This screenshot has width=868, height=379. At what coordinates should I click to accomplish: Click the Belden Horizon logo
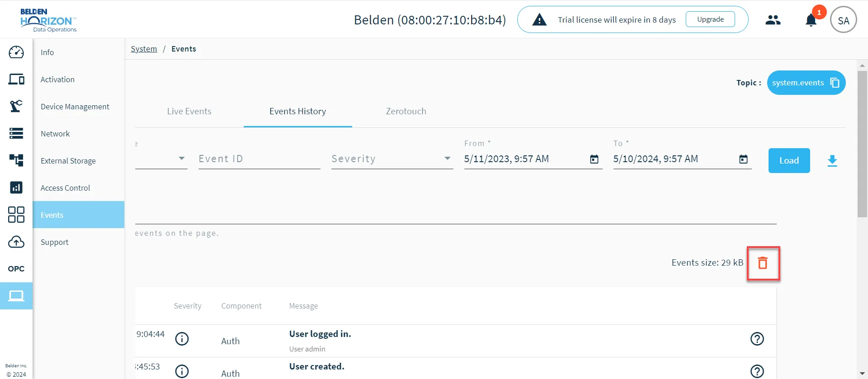[48, 20]
